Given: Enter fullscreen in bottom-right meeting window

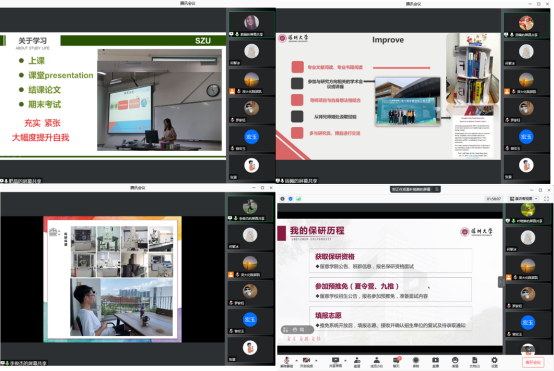Looking at the screenshot, I should tap(546, 199).
